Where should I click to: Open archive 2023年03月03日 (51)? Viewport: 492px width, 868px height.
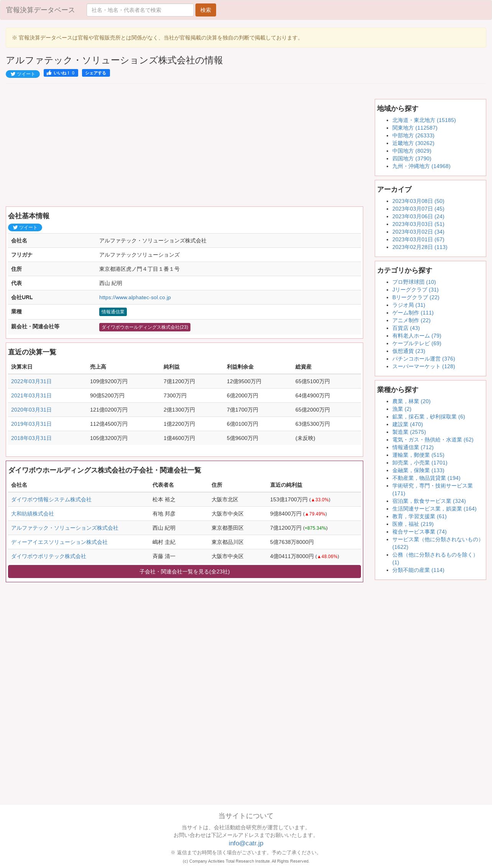pos(418,224)
